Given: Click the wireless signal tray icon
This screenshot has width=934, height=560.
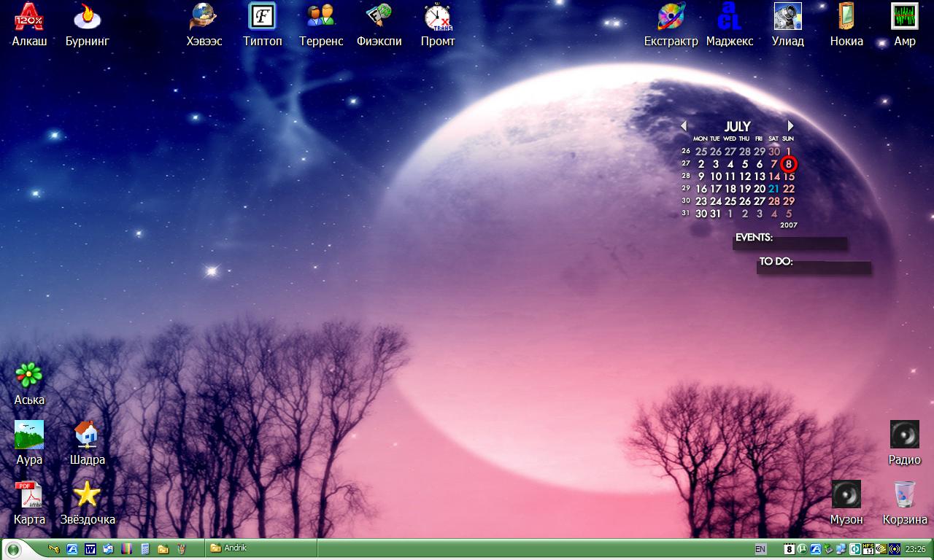Looking at the screenshot, I should coord(894,549).
